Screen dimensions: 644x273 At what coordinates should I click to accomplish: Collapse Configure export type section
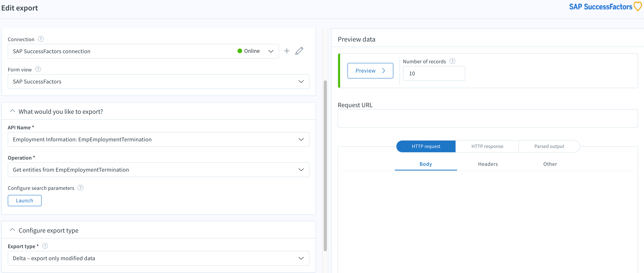[x=12, y=230]
